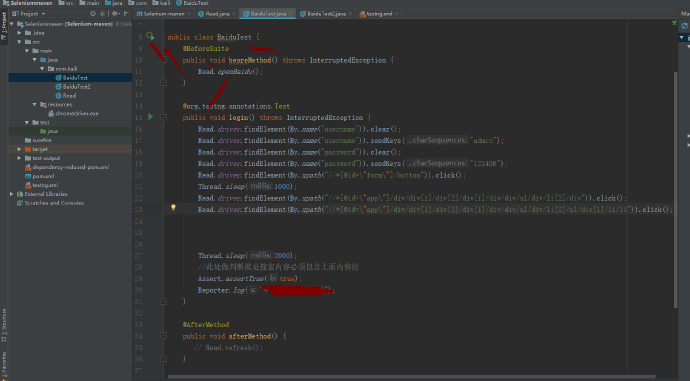690x381 pixels.
Task: Click BaiduTest class in the breadcrumb bar
Action: tap(192, 3)
